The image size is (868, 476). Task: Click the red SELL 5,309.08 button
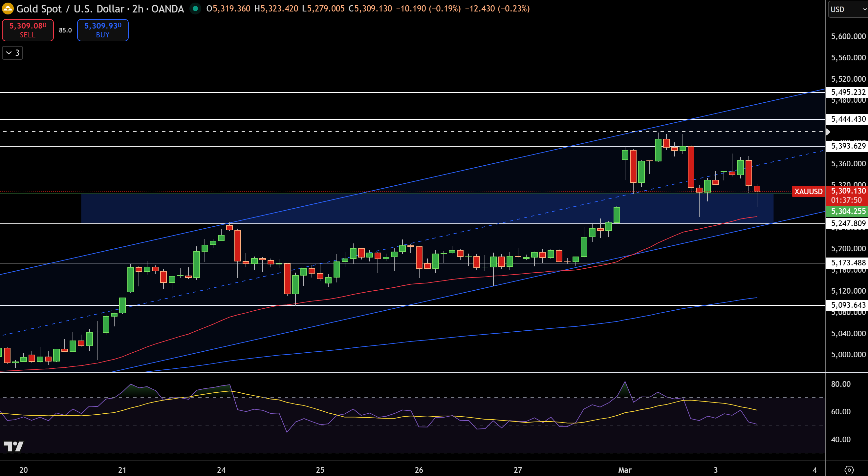28,30
